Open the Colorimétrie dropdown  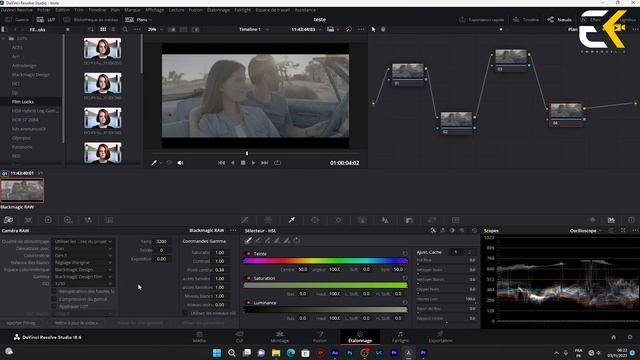point(83,256)
